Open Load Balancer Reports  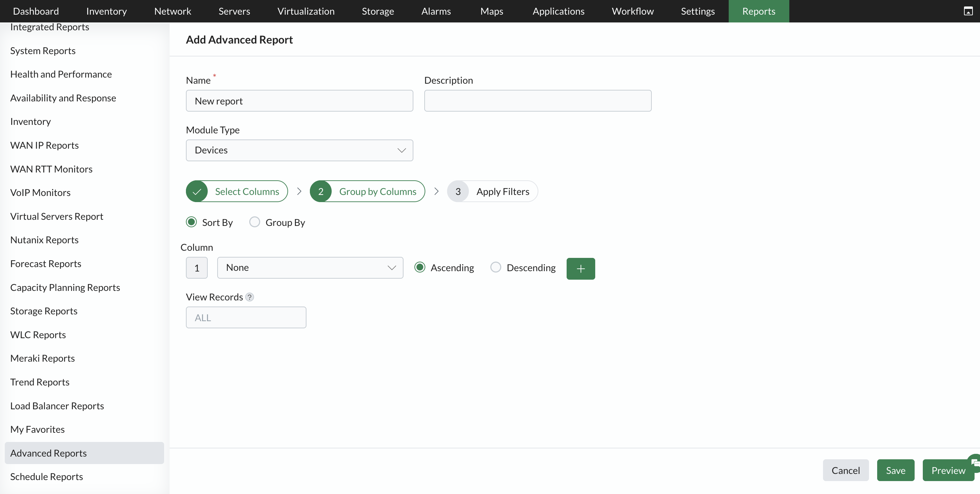pos(57,406)
